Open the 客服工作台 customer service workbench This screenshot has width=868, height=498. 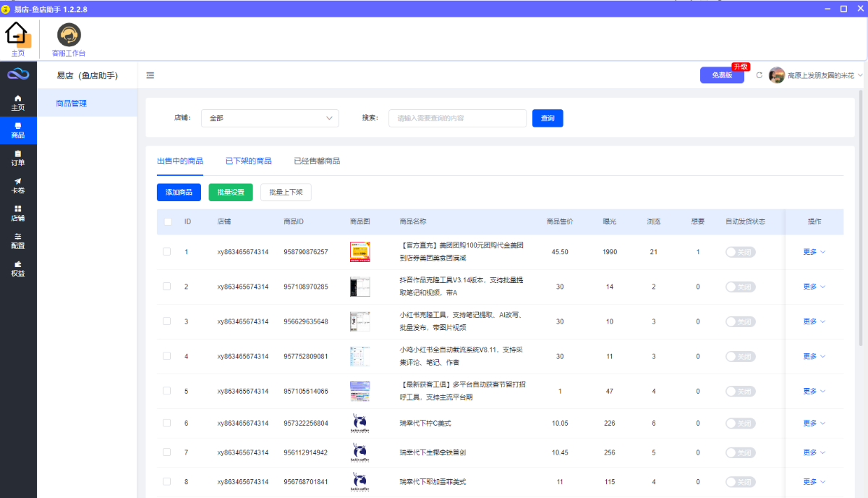(69, 36)
